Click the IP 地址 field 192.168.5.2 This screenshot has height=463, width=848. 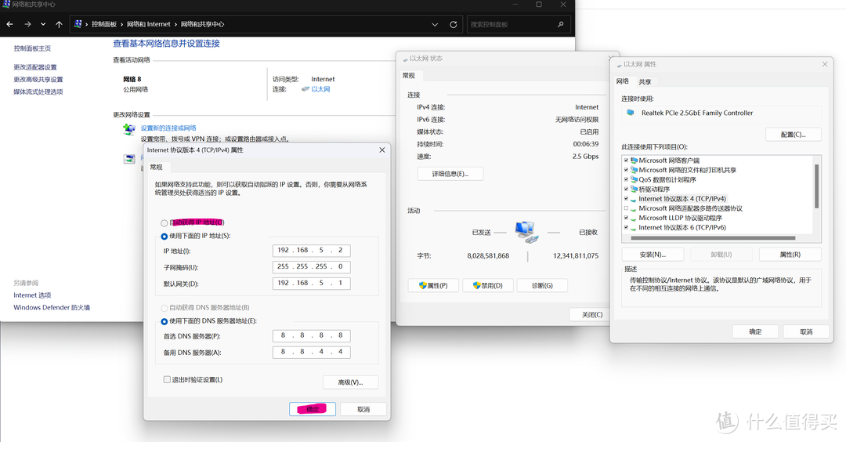[311, 250]
